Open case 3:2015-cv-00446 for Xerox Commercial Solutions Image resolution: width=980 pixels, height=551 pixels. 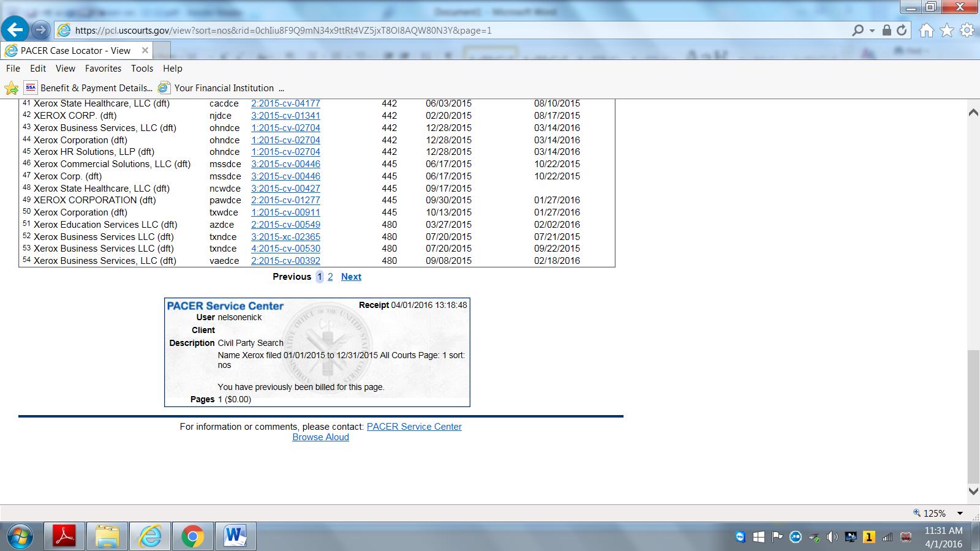click(285, 164)
